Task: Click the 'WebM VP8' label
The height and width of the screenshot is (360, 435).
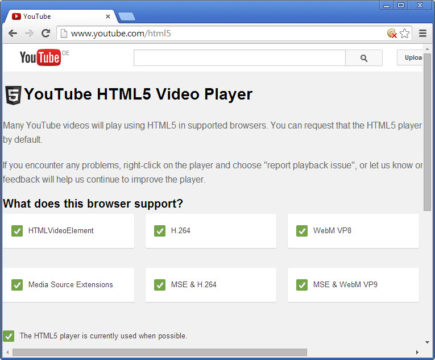Action: coord(332,230)
